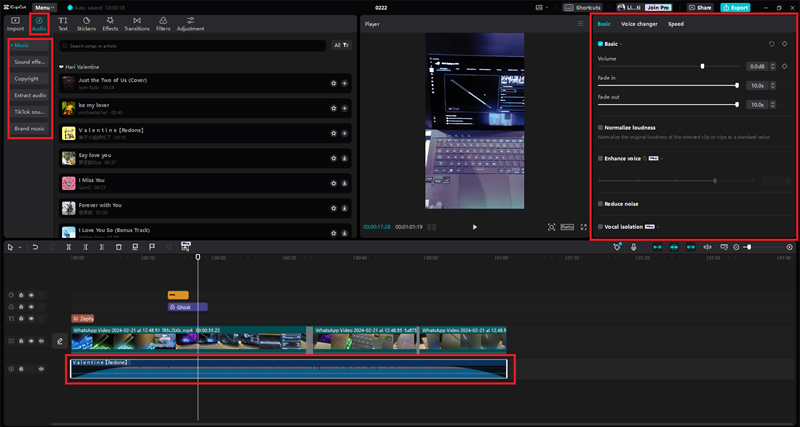This screenshot has height=427, width=800.
Task: Click the microphone record voiceover icon
Action: click(x=634, y=247)
